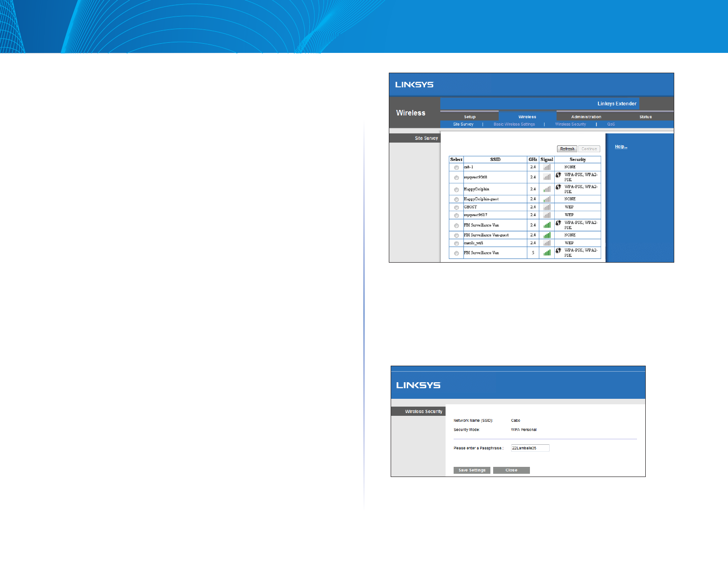The height and width of the screenshot is (563, 728).
Task: Click the signal bars for carol's_wifi
Action: (547, 243)
